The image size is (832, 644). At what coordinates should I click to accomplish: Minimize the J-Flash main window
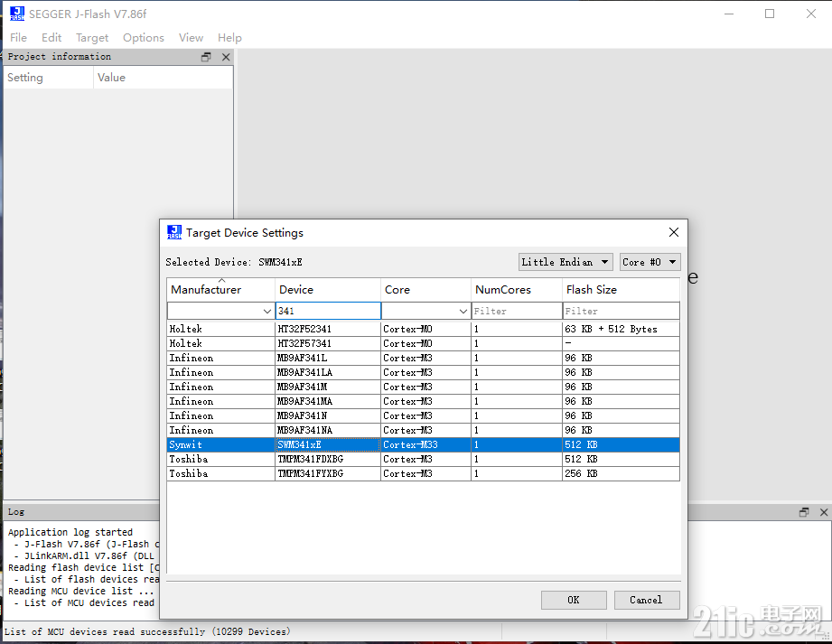(x=729, y=14)
